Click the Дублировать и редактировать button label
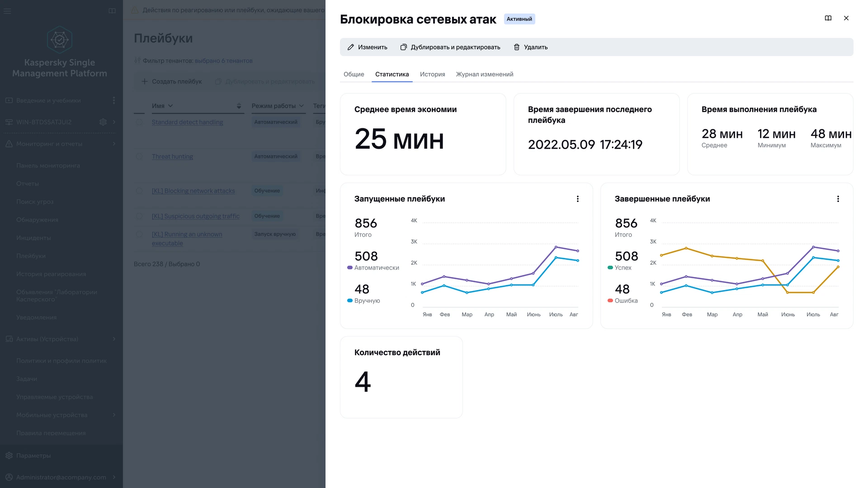Image resolution: width=868 pixels, height=488 pixels. pos(455,47)
